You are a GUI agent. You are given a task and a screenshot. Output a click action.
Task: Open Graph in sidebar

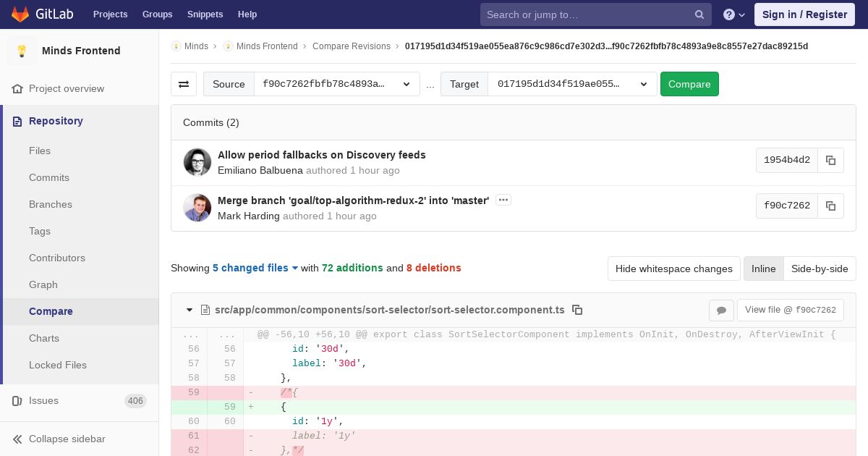[43, 284]
